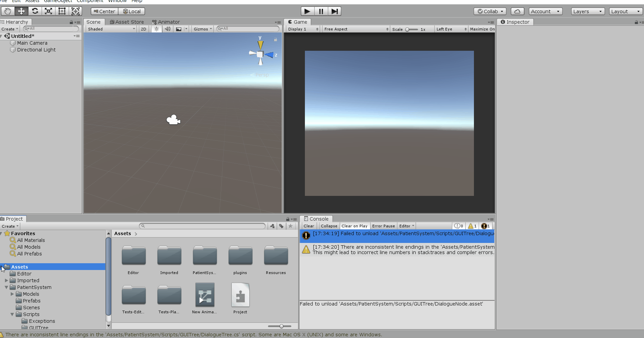Select the Rect transform tool
This screenshot has width=644, height=338.
tap(62, 11)
